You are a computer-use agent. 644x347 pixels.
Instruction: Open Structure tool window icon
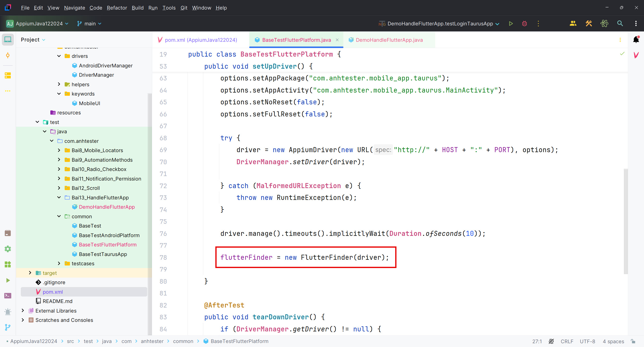tap(8, 75)
